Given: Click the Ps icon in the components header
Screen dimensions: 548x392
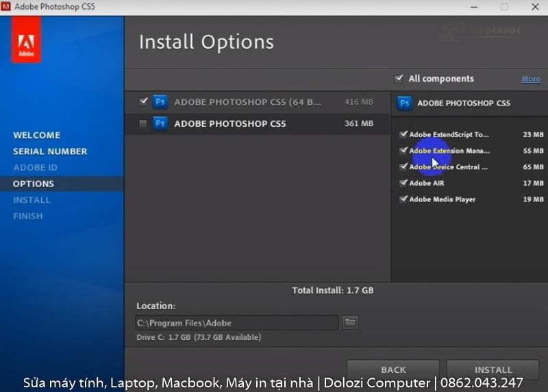Looking at the screenshot, I should [405, 103].
